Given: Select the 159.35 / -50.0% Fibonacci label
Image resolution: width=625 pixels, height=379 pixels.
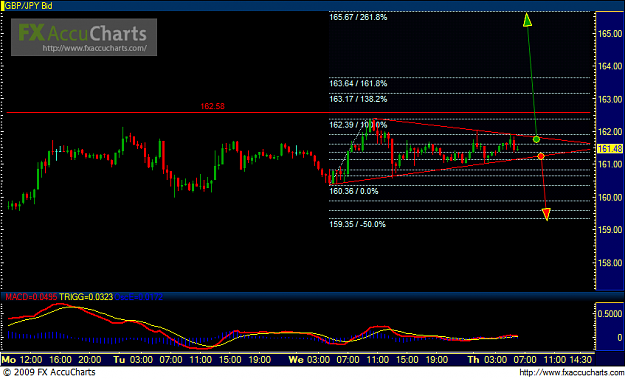Looking at the screenshot, I should coord(358,224).
